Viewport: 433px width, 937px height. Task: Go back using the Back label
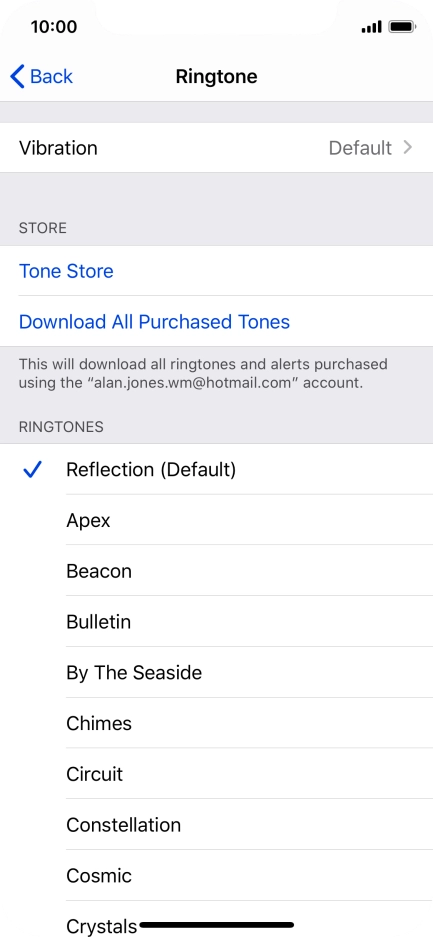point(51,76)
